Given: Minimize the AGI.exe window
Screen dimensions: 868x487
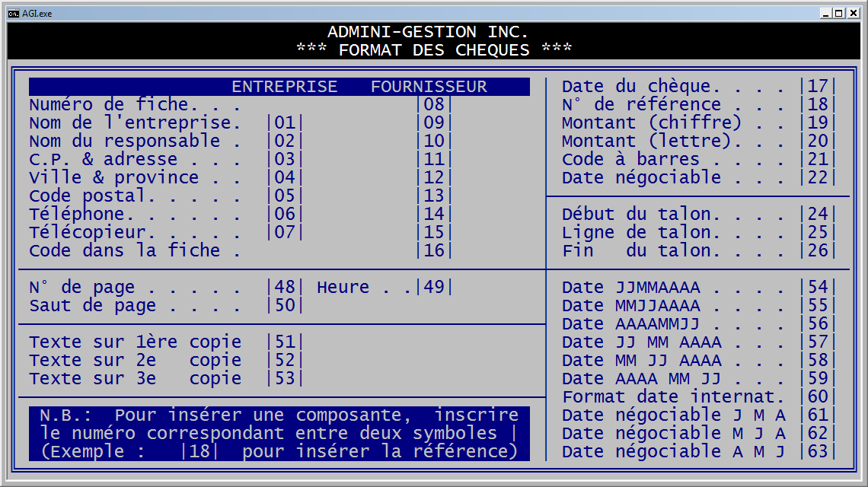Looking at the screenshot, I should click(x=825, y=13).
